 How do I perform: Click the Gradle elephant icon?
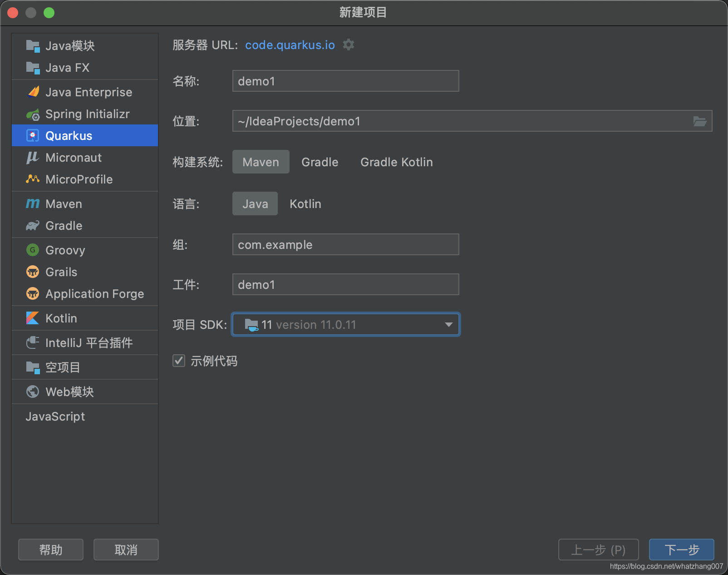tap(33, 226)
